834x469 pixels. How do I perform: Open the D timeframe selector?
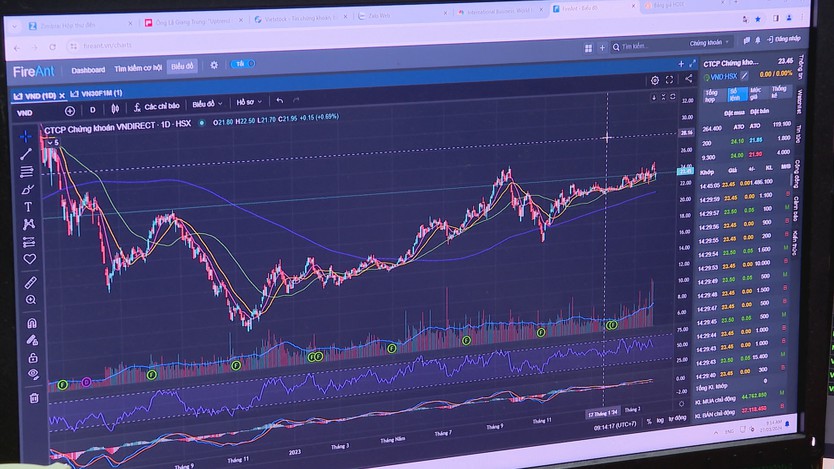(x=93, y=110)
